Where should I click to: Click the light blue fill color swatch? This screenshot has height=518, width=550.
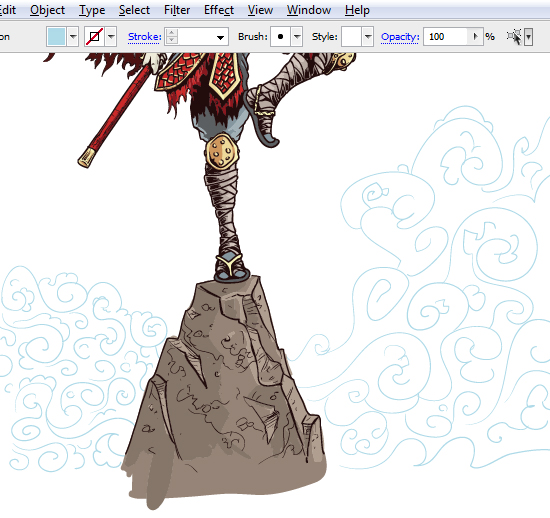click(x=56, y=36)
